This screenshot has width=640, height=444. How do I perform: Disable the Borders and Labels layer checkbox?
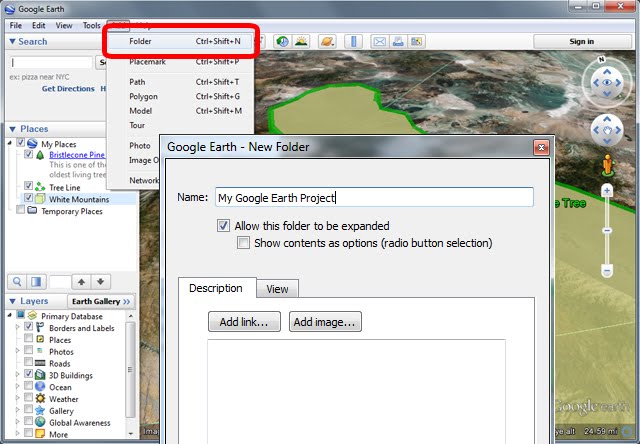[28, 326]
